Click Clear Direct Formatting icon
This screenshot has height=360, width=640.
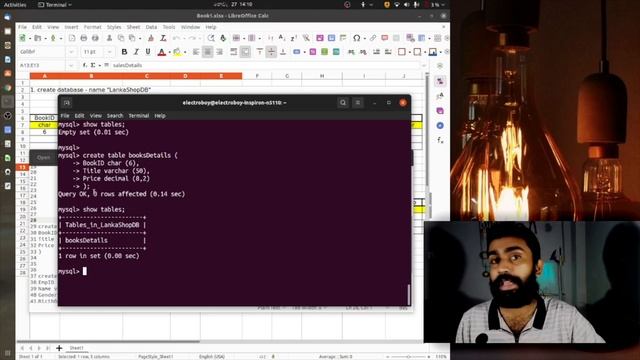(163, 38)
